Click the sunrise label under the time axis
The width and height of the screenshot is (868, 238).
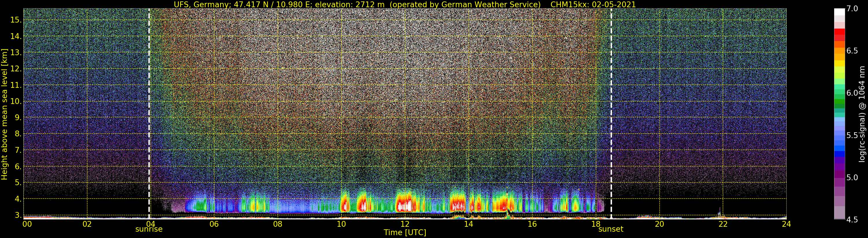[x=149, y=229]
